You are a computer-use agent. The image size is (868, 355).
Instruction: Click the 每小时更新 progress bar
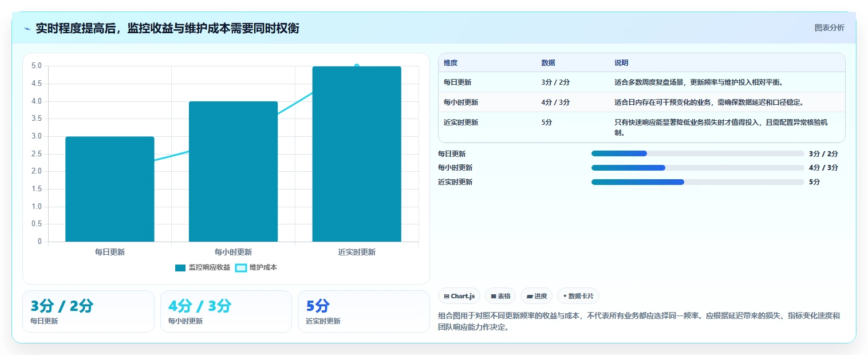pos(698,168)
